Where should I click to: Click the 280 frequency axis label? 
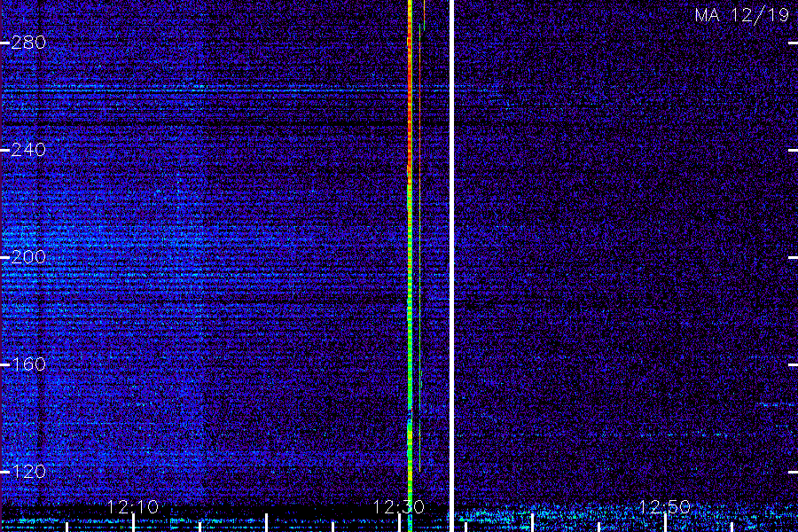tap(28, 43)
